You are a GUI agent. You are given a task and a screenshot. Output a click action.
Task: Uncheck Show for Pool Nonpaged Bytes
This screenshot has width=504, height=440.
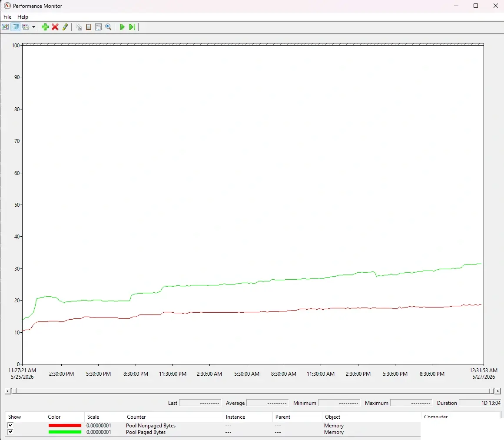(10, 425)
